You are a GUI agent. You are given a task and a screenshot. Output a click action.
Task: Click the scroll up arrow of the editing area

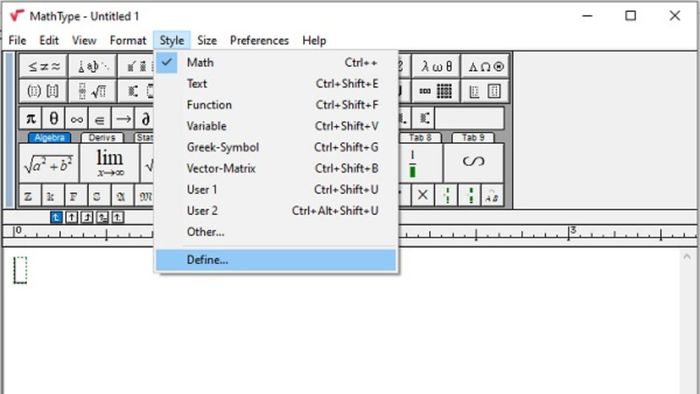point(687,257)
